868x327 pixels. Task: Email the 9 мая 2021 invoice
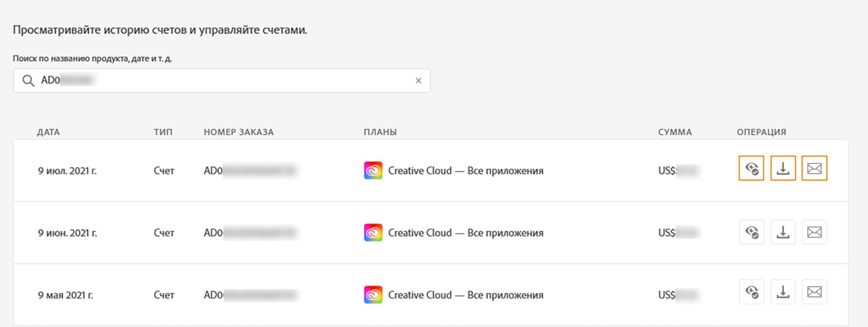tap(814, 292)
